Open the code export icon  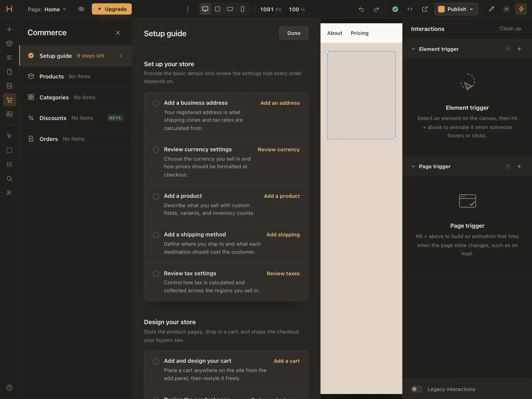[410, 9]
